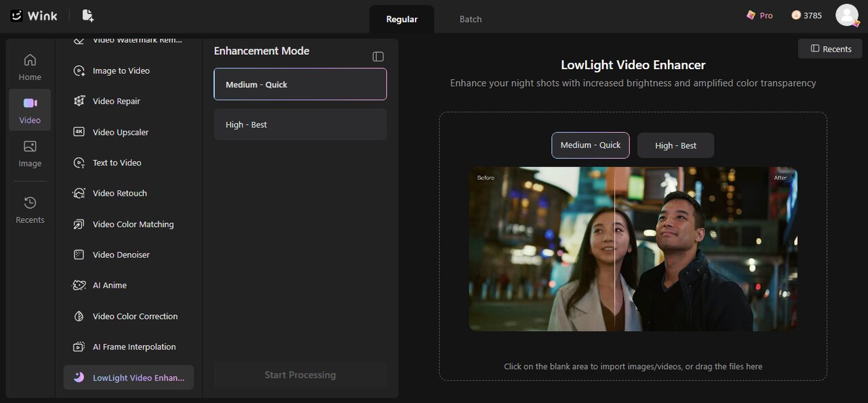
Task: Click the Image to Video icon
Action: (79, 70)
